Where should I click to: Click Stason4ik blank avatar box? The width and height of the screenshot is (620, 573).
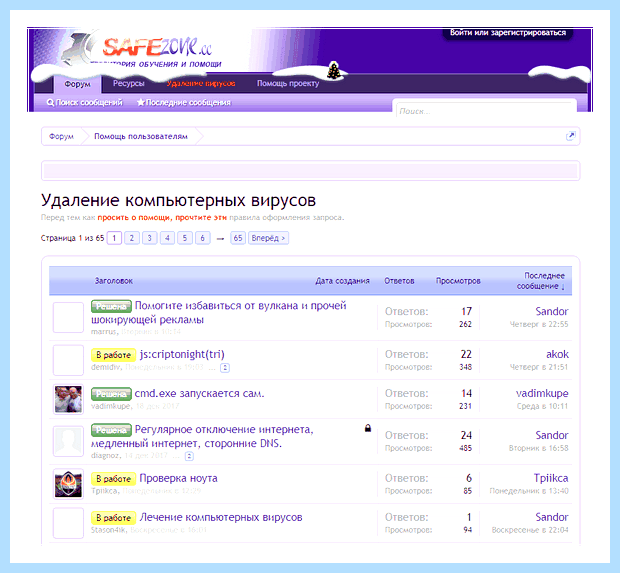click(68, 523)
